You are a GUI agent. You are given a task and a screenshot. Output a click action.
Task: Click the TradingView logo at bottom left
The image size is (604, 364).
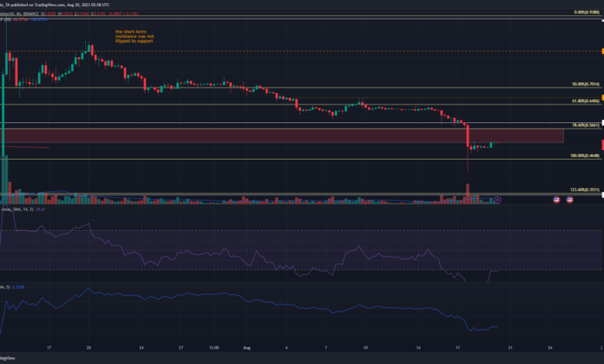click(x=12, y=358)
